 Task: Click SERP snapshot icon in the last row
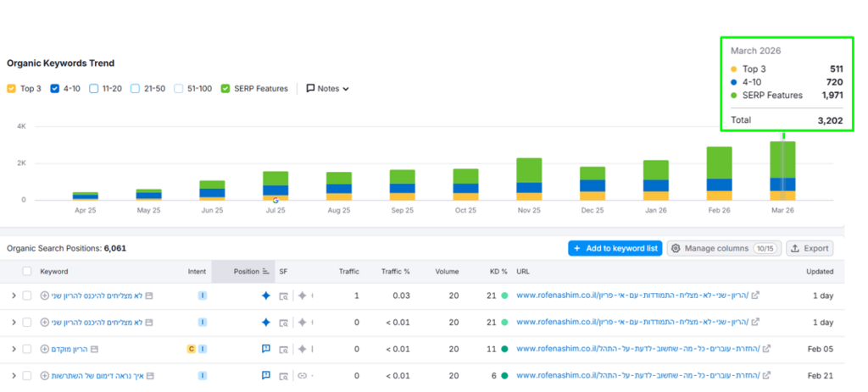[284, 375]
